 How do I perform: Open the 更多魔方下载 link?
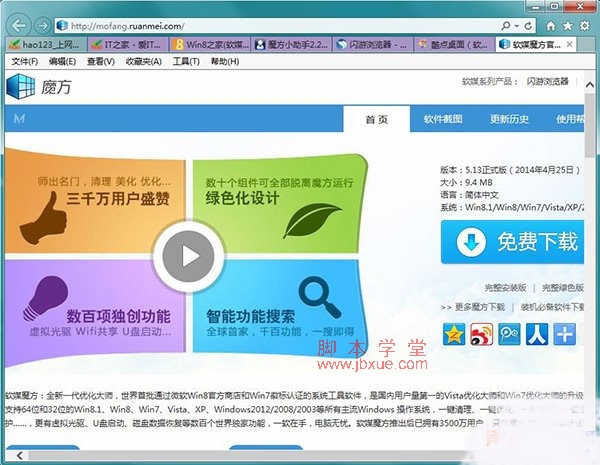(x=480, y=307)
